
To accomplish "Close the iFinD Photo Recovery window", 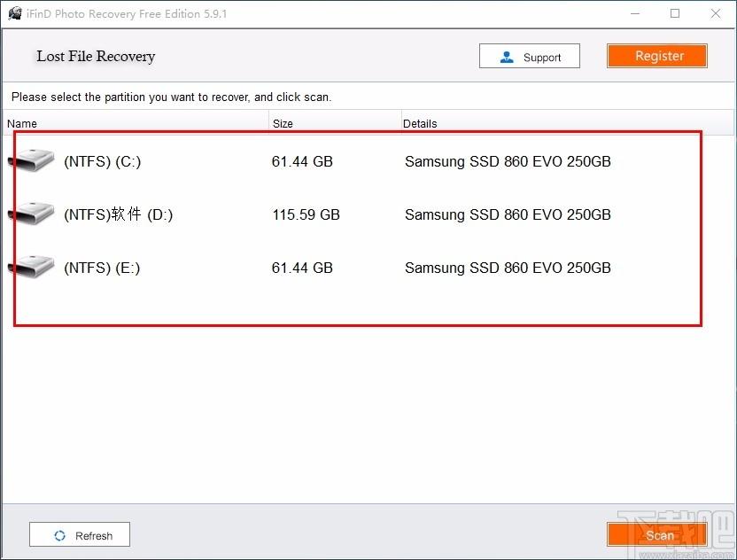I will (x=716, y=13).
